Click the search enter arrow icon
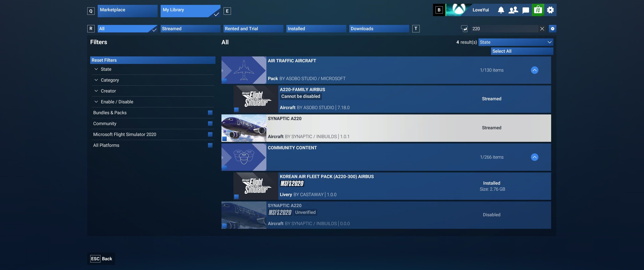The height and width of the screenshot is (270, 644). pos(464,29)
